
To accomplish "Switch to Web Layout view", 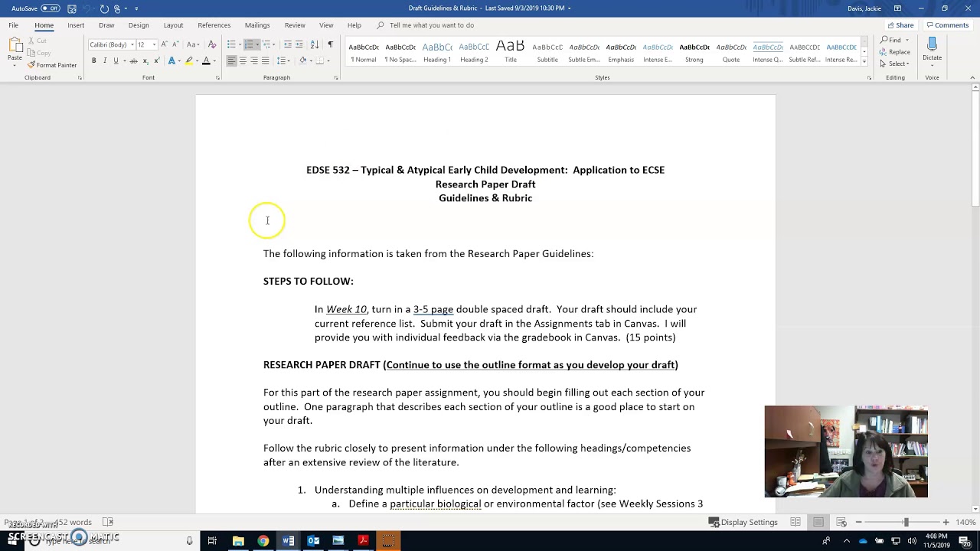I will (840, 522).
